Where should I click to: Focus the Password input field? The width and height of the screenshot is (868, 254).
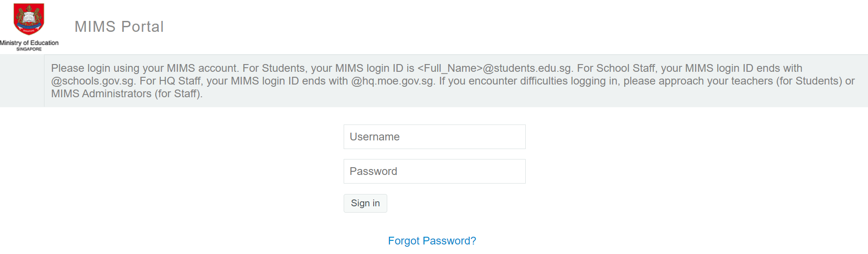click(x=434, y=171)
